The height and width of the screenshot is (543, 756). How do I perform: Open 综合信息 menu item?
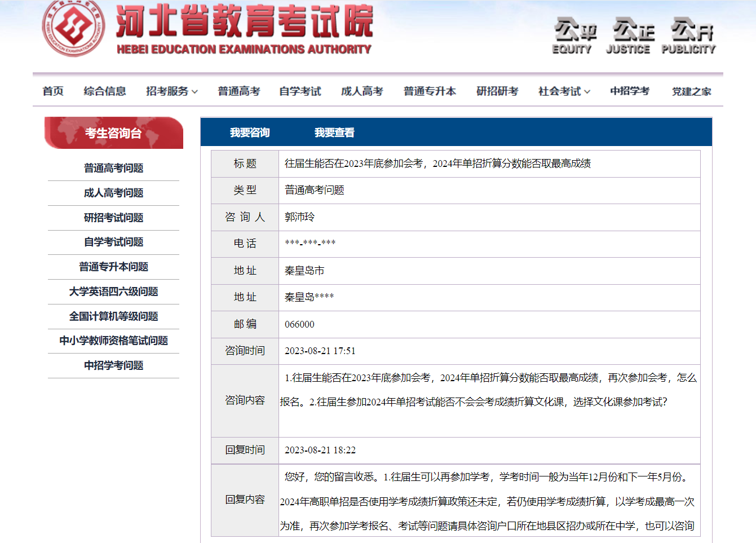[105, 91]
